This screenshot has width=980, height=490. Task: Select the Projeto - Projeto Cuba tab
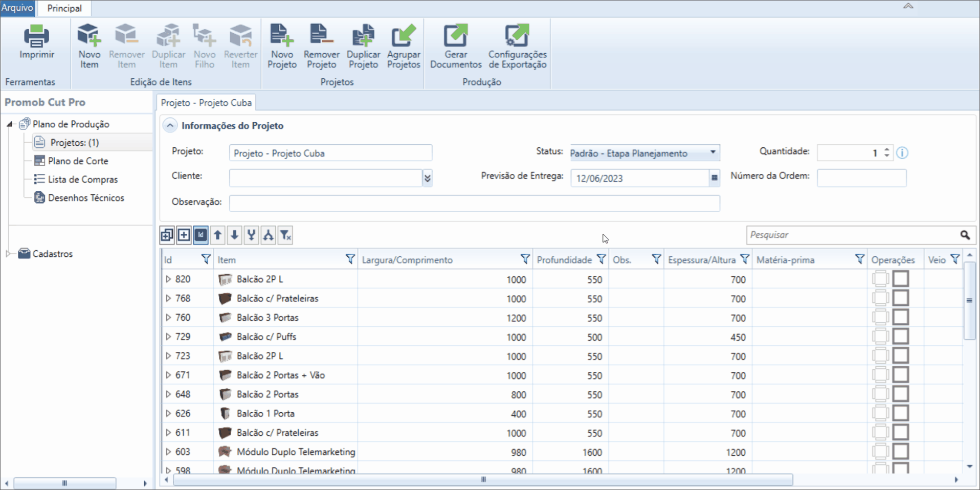coord(206,102)
